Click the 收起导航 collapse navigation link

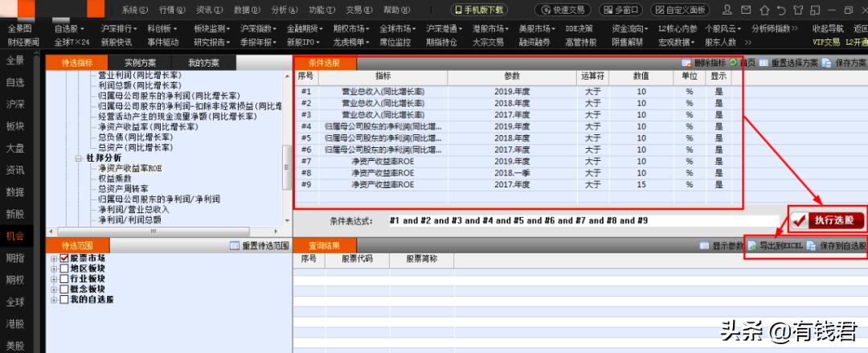[828, 29]
